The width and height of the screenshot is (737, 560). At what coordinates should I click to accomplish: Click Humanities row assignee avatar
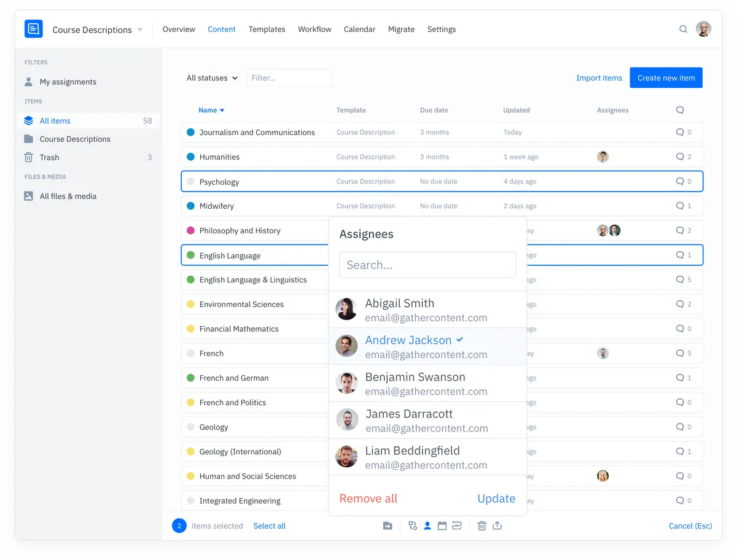click(603, 157)
